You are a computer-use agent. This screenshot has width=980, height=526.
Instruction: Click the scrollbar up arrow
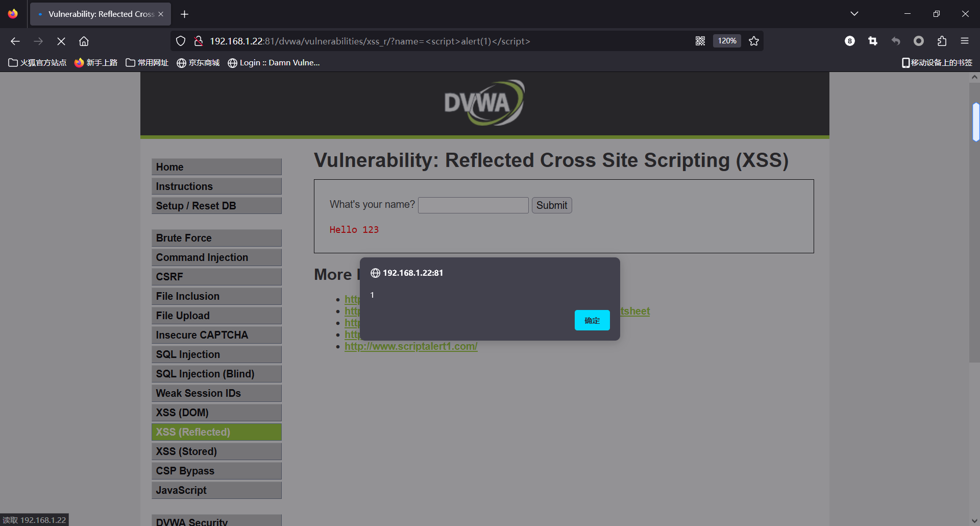point(974,77)
